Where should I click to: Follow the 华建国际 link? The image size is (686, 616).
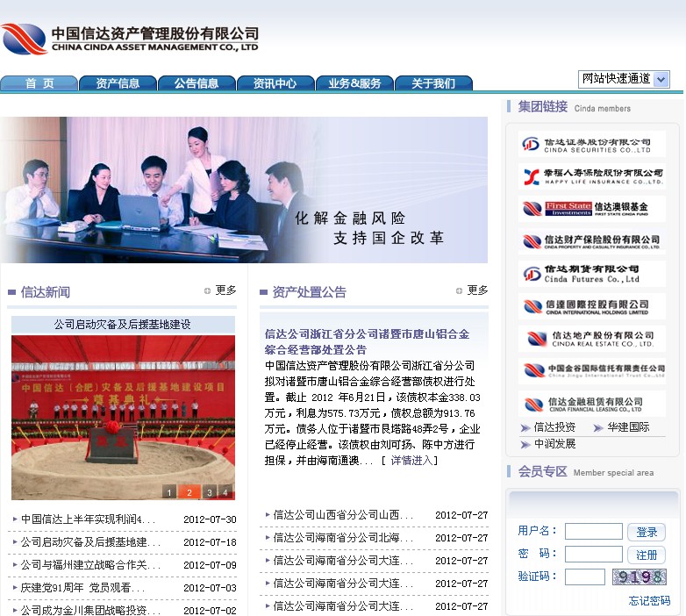[x=628, y=427]
